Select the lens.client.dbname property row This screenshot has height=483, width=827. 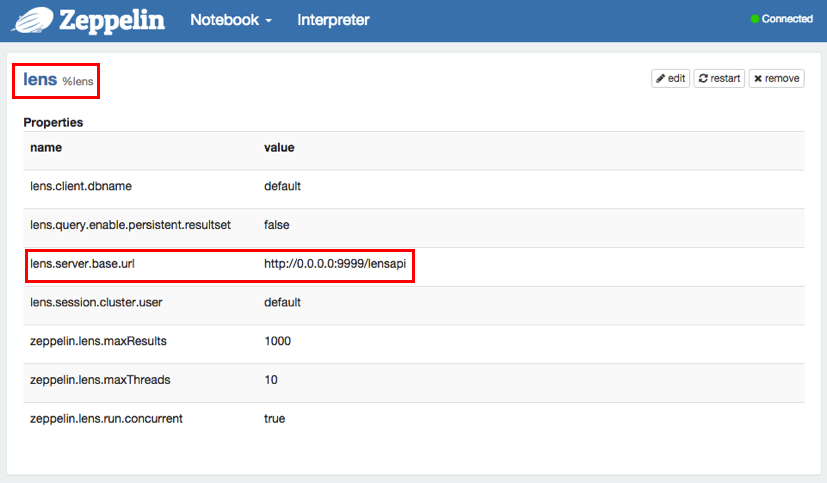(x=81, y=186)
